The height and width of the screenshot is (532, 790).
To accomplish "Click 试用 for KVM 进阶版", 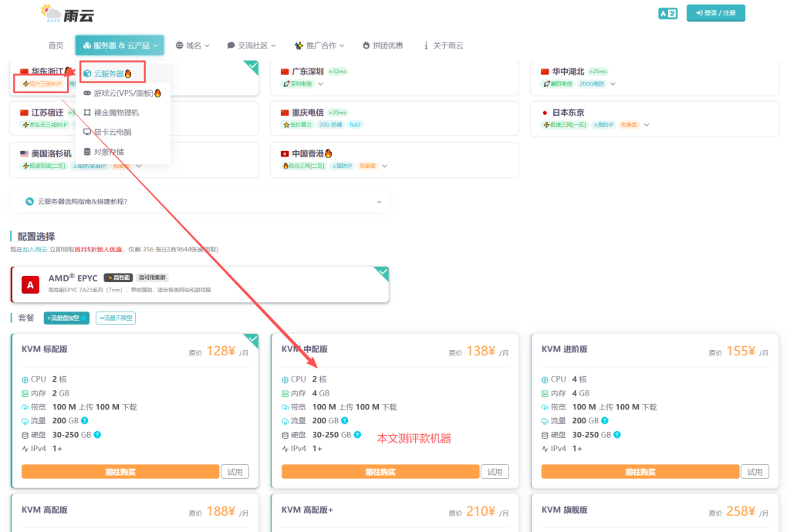I will click(x=755, y=472).
